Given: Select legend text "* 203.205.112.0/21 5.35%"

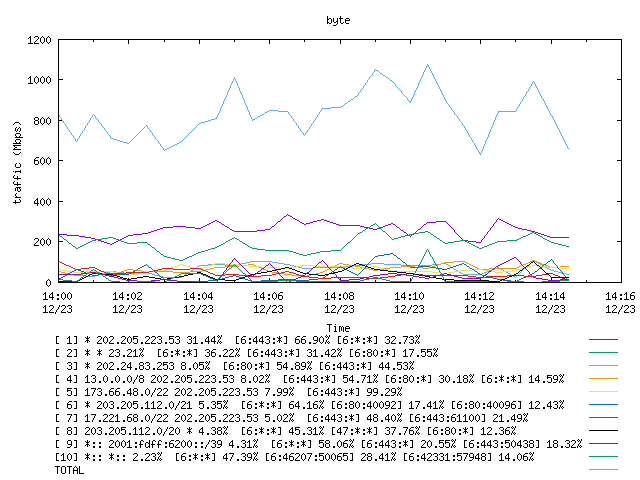Looking at the screenshot, I should pos(156,405).
